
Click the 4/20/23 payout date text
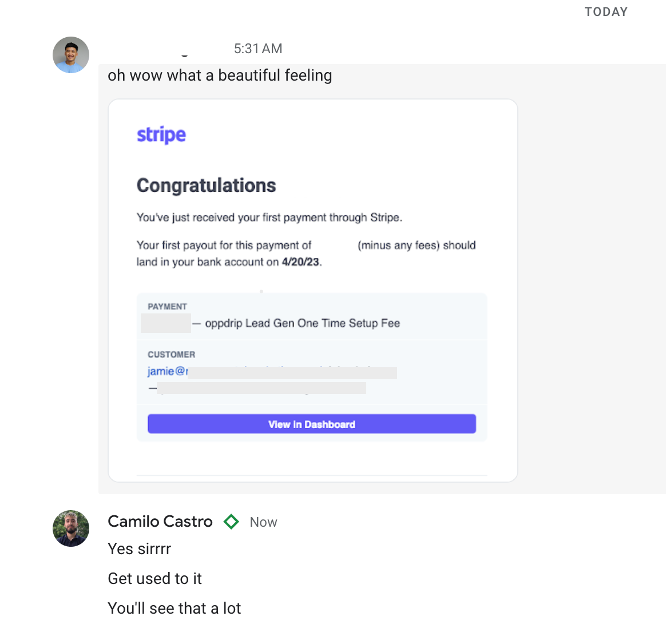point(300,262)
